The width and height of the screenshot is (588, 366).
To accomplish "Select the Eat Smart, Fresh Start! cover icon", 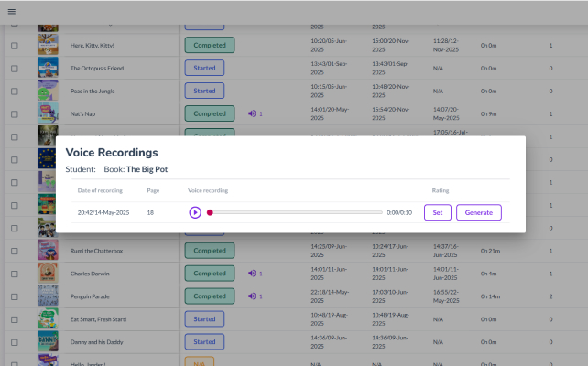I will click(x=48, y=319).
